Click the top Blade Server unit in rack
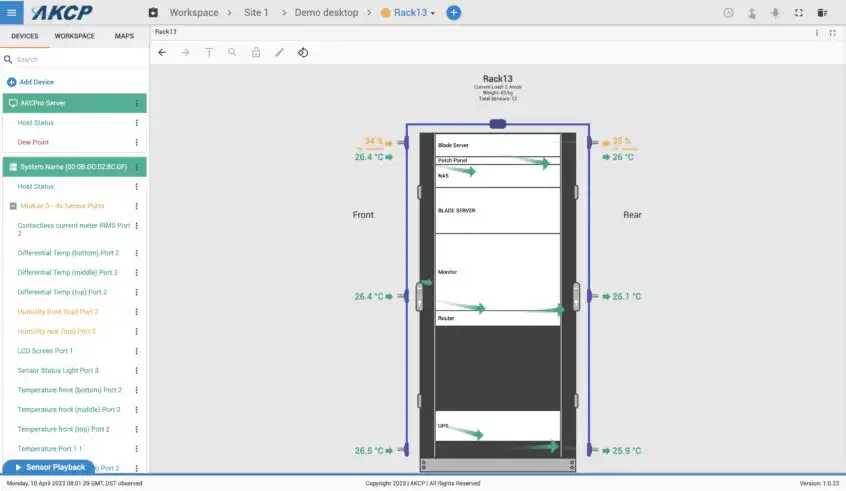Image resolution: width=846 pixels, height=491 pixels. click(497, 145)
